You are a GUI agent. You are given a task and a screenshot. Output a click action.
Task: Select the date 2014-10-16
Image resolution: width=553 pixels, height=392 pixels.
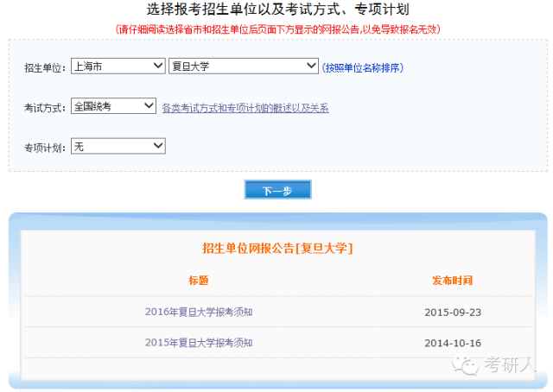[x=453, y=343]
